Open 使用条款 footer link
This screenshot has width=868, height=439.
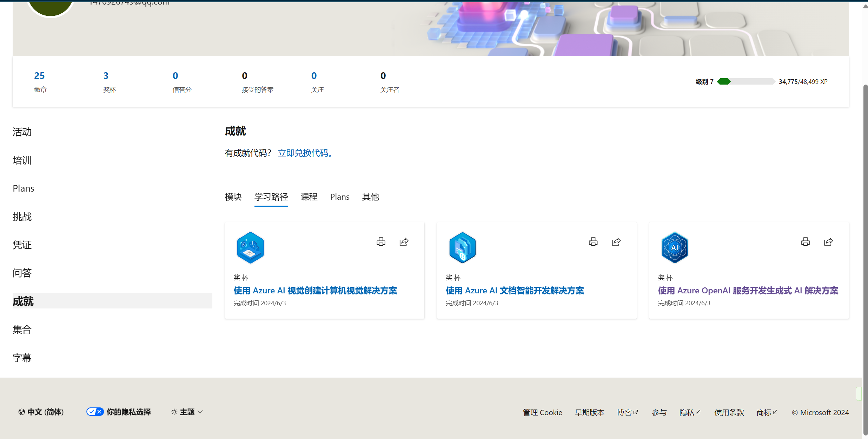point(729,413)
